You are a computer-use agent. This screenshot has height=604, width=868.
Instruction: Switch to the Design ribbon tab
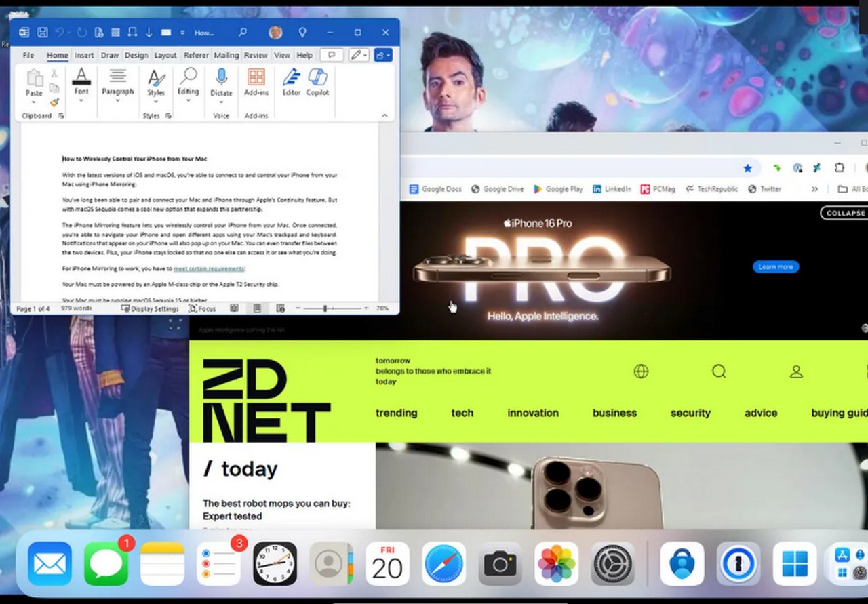[x=136, y=56]
